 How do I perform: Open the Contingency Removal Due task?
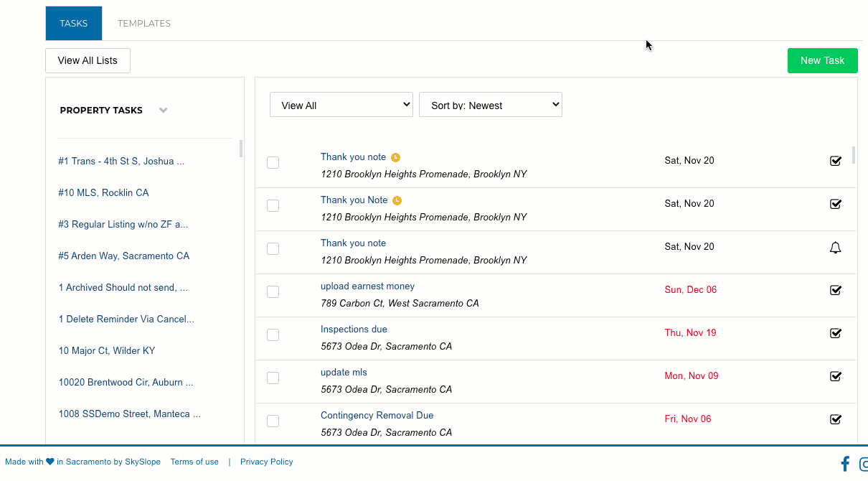coord(377,416)
